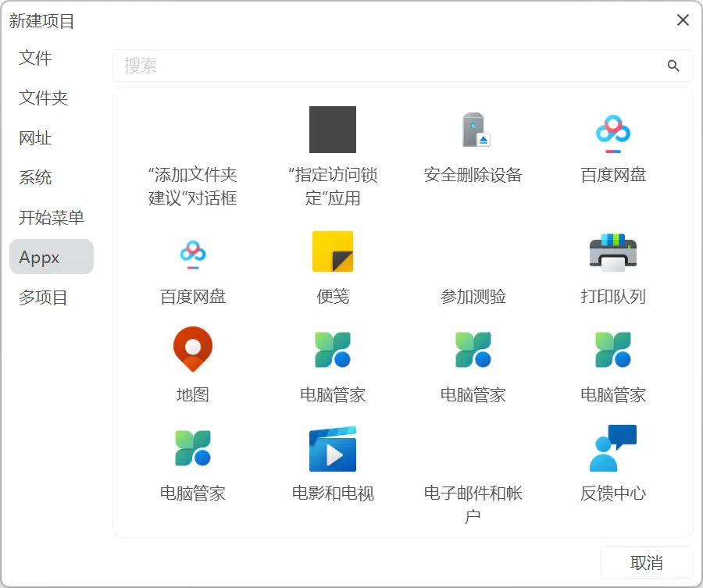
Task: Click the 取消 button
Action: 647,562
